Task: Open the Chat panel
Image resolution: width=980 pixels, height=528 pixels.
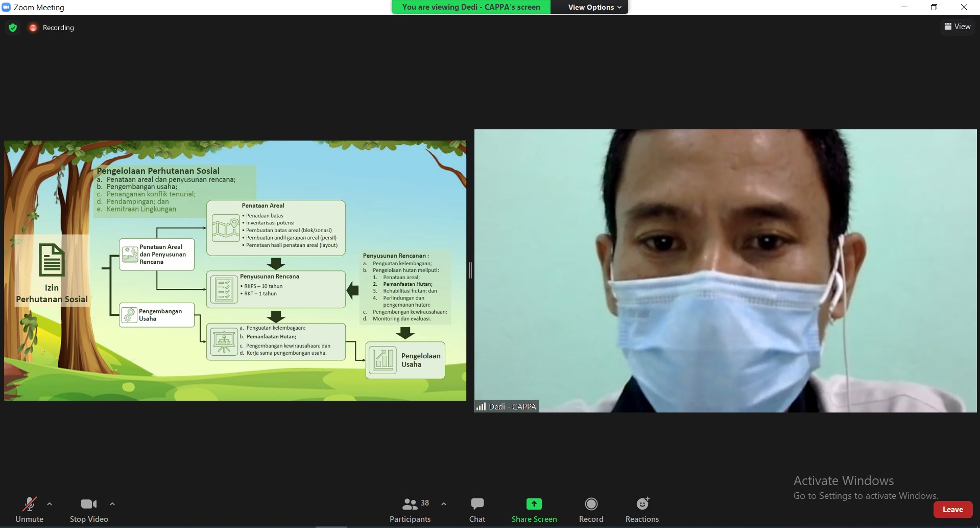Action: tap(477, 510)
